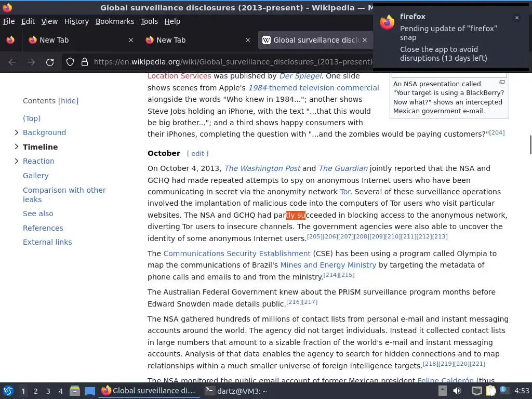Click the Firefox icon in the notification
The image size is (532, 399).
[387, 22]
